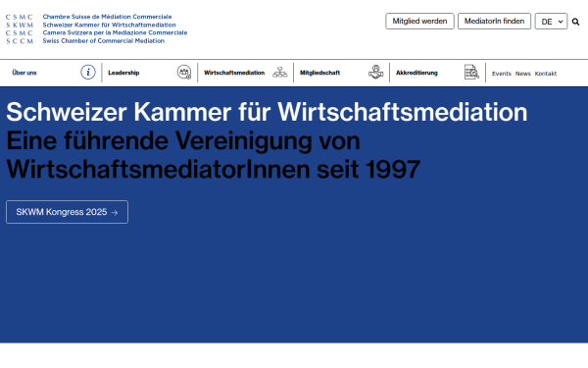Open the Leadership menu item
The width and height of the screenshot is (588, 368).
123,73
